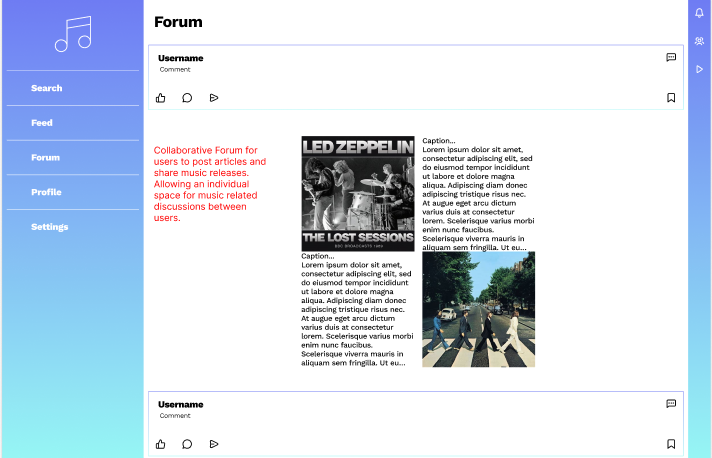Click Username on the first post

pyautogui.click(x=181, y=58)
